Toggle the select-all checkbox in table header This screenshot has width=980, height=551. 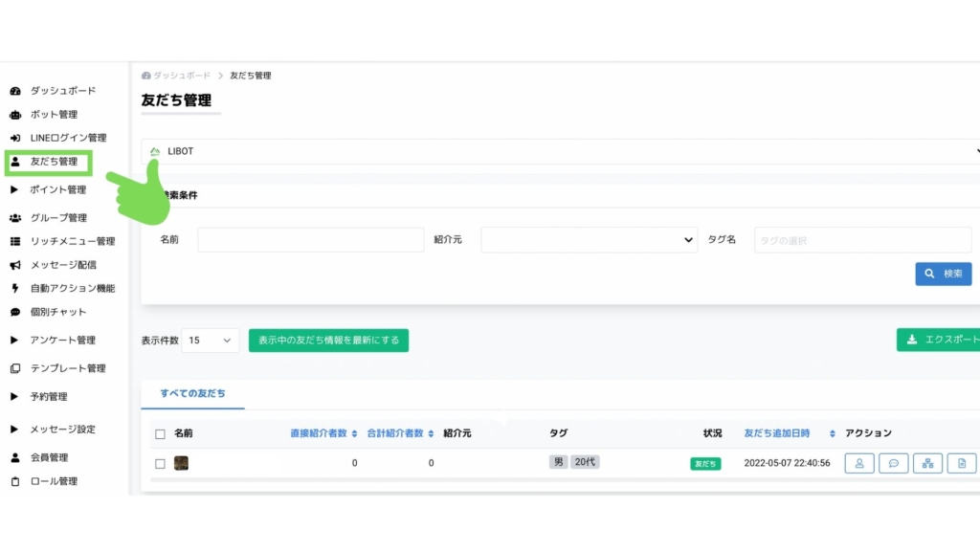click(160, 433)
